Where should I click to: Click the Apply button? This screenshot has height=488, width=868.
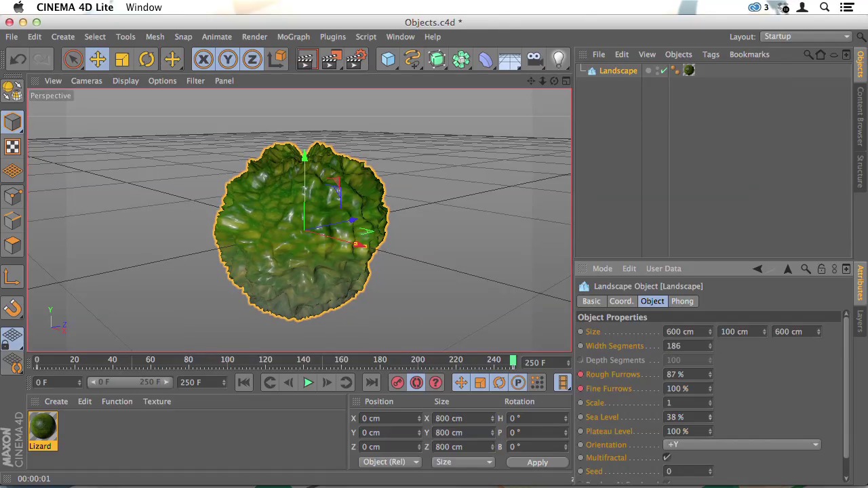(537, 462)
